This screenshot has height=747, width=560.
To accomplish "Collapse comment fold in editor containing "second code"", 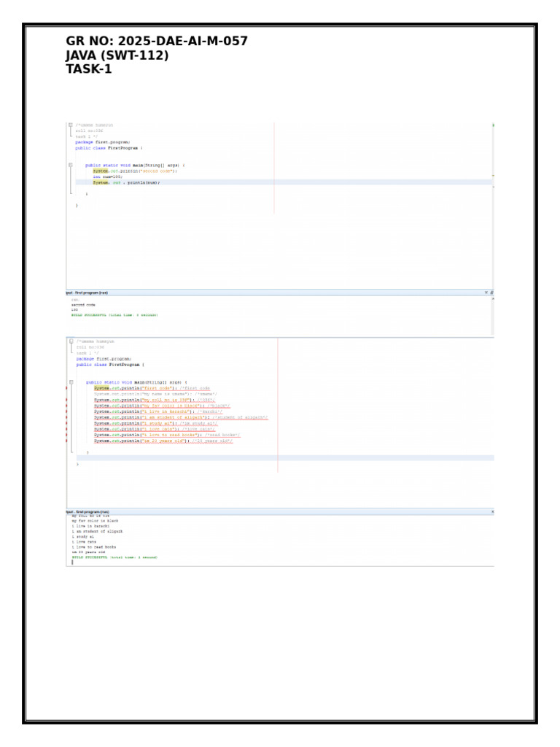I will click(71, 125).
